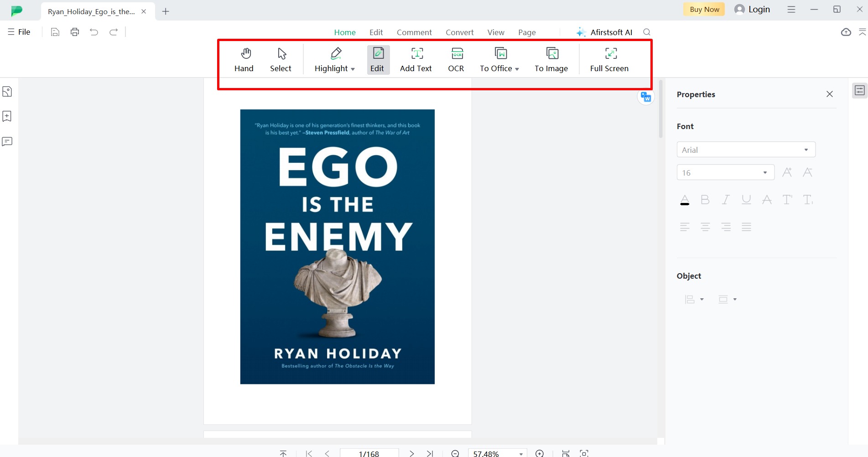Click the Login button
Viewport: 868px width, 457px height.
[x=753, y=9]
